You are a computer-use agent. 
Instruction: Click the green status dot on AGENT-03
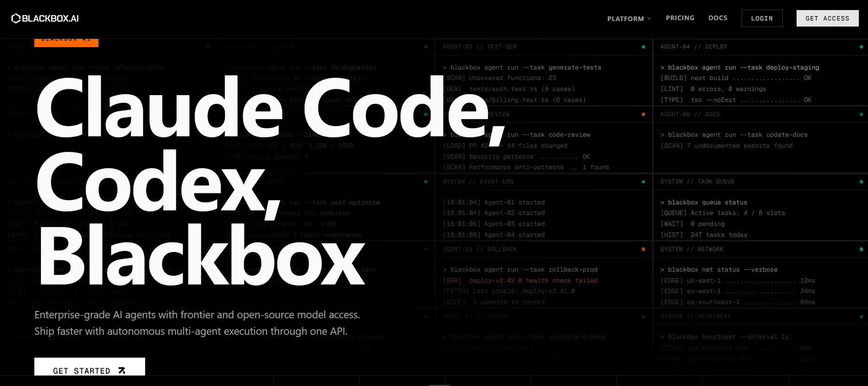coord(643,47)
